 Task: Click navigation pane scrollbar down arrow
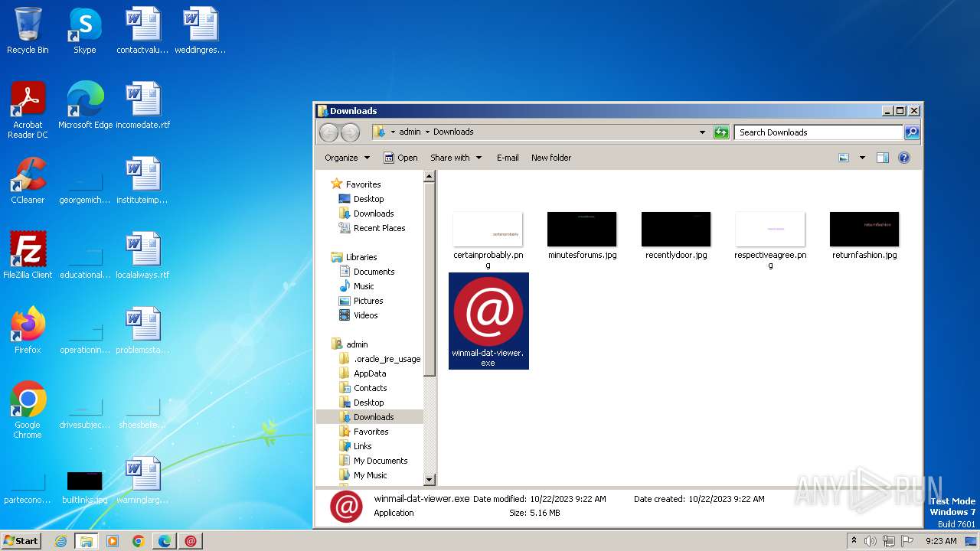tap(430, 479)
